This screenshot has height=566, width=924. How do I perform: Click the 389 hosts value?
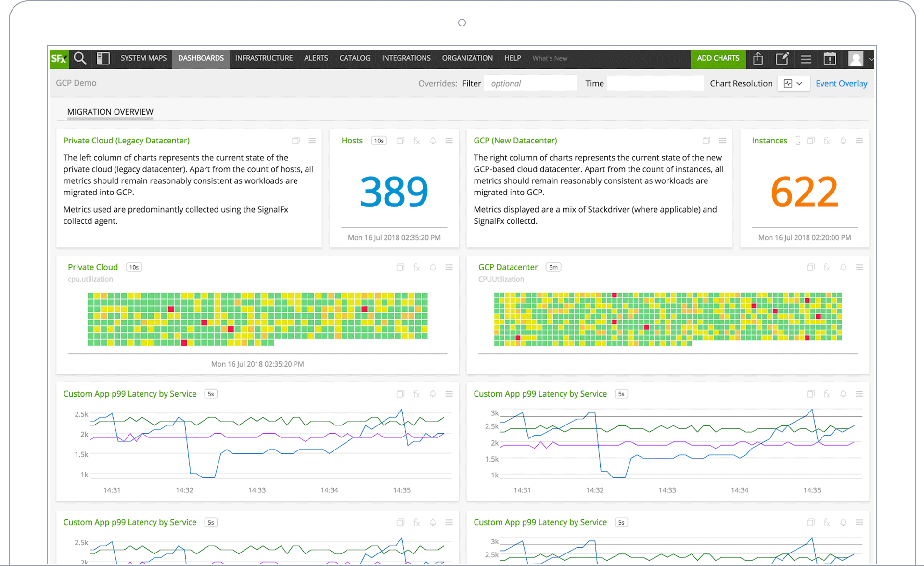[394, 192]
